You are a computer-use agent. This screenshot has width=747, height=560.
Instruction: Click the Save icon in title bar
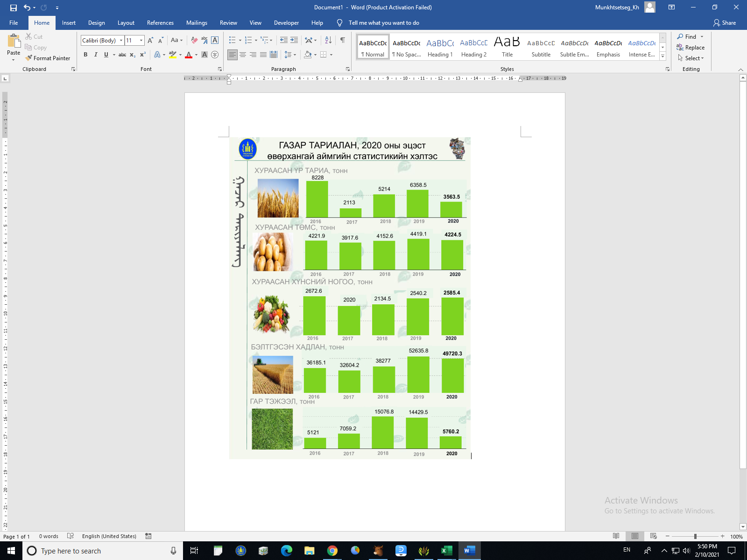[x=14, y=7]
